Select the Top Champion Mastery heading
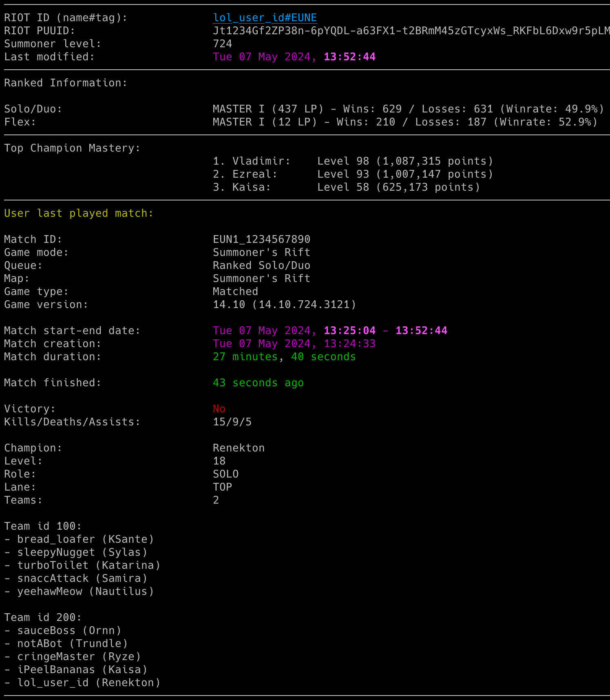 click(72, 148)
